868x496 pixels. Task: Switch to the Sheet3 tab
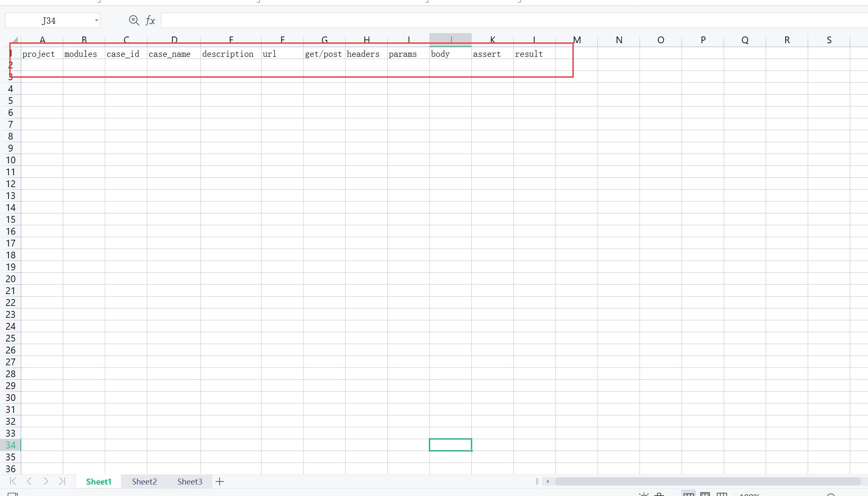(189, 482)
